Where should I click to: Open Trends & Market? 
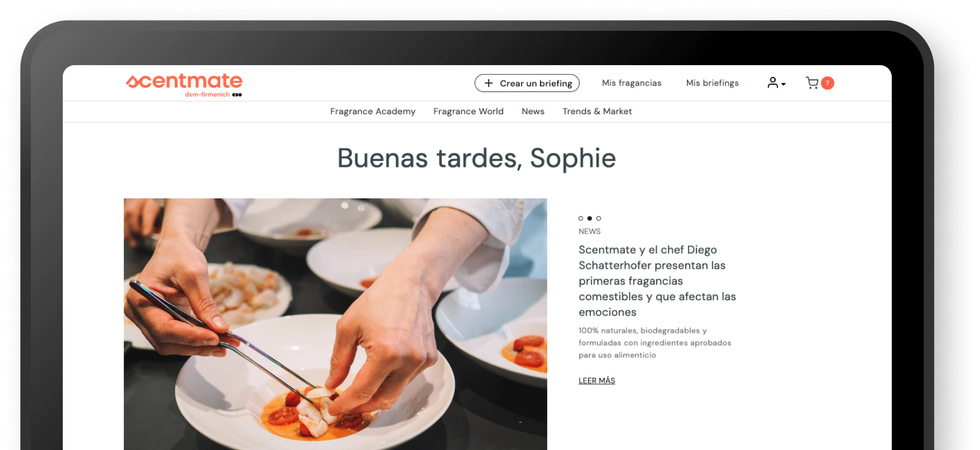click(597, 111)
